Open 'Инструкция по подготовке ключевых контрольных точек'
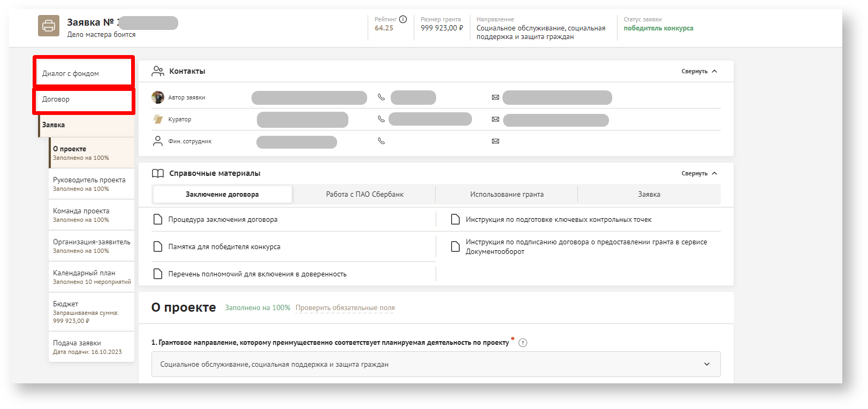This screenshot has width=868, height=409. (558, 220)
